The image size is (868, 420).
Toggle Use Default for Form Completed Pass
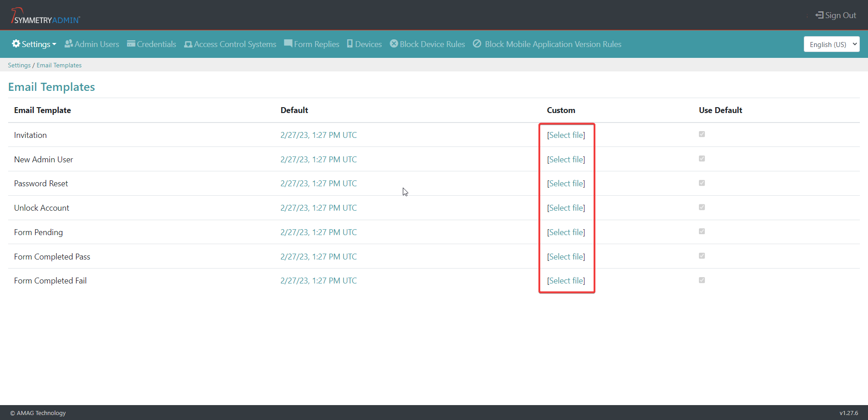coord(702,256)
